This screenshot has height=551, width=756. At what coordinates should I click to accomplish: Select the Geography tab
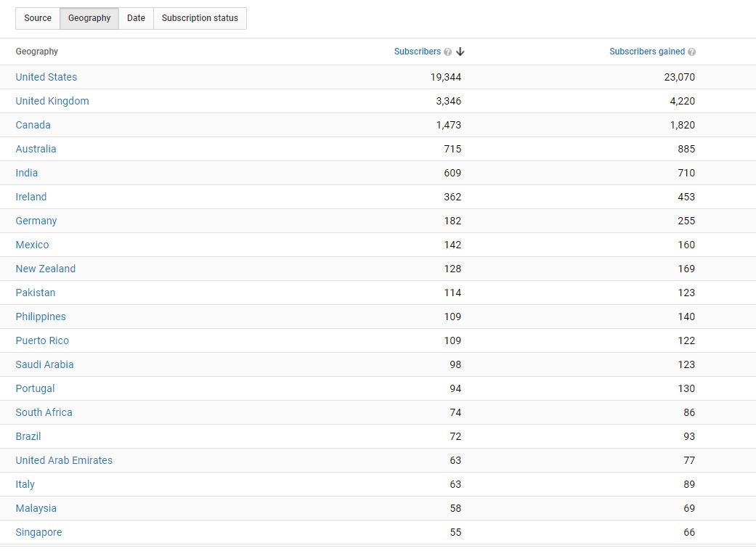pyautogui.click(x=89, y=18)
